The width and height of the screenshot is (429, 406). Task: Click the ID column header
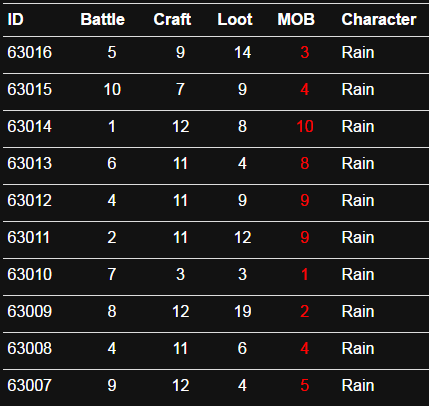tap(15, 19)
